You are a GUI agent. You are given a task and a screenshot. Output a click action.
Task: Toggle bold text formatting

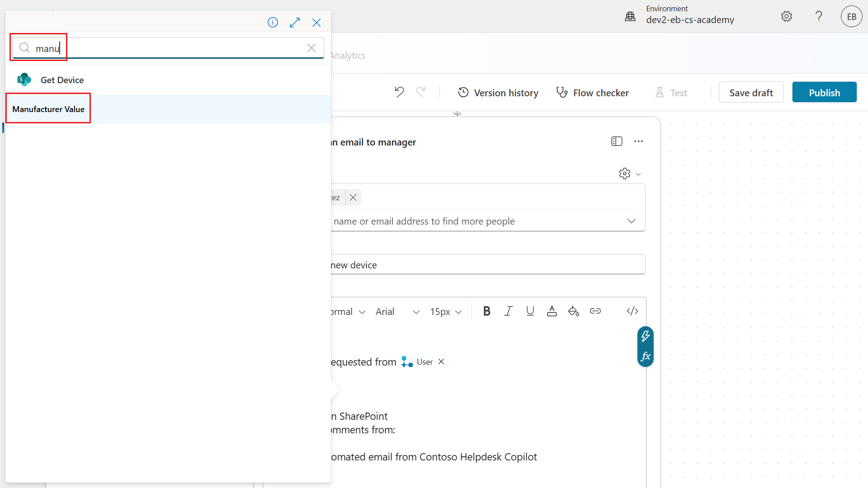[x=486, y=311]
